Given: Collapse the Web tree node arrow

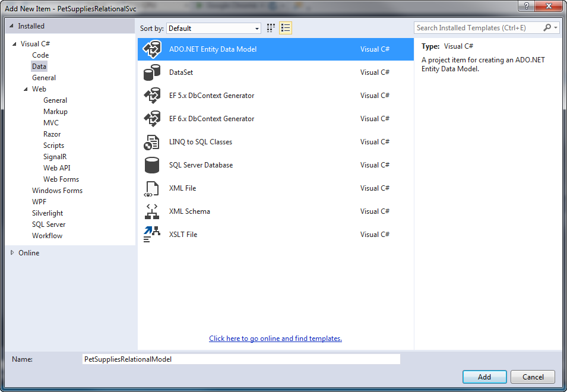Looking at the screenshot, I should 26,89.
